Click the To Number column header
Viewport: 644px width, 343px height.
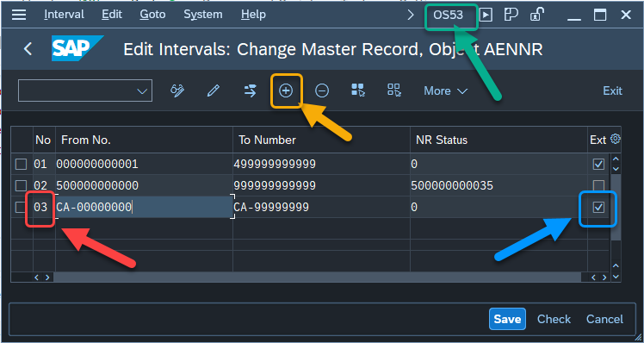click(321, 140)
